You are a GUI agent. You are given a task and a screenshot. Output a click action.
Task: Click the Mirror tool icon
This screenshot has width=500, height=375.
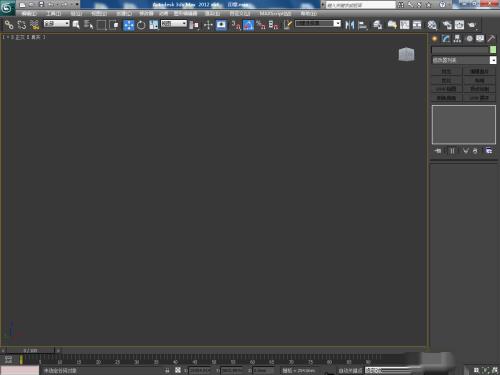coord(349,25)
